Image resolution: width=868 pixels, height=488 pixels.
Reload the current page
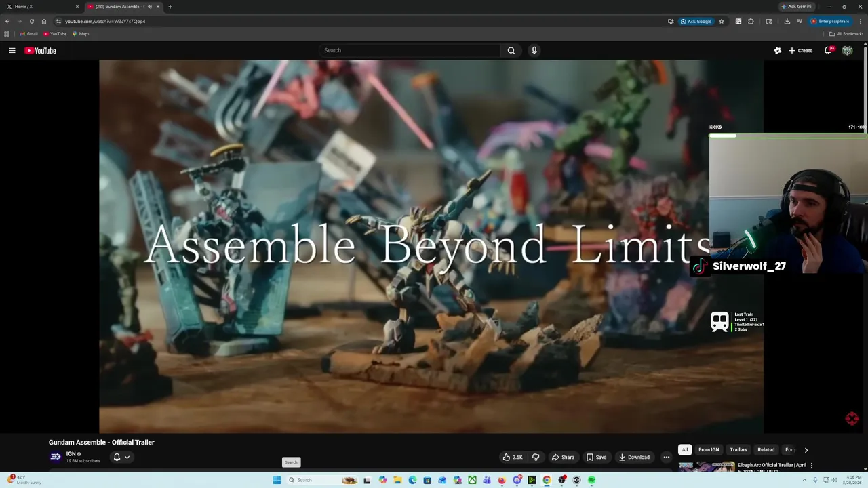click(x=31, y=21)
